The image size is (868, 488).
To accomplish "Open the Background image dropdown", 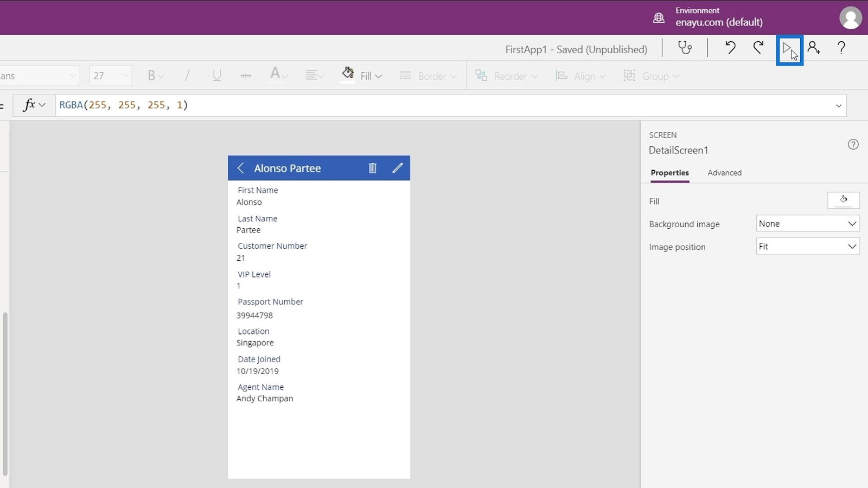I will click(x=808, y=223).
